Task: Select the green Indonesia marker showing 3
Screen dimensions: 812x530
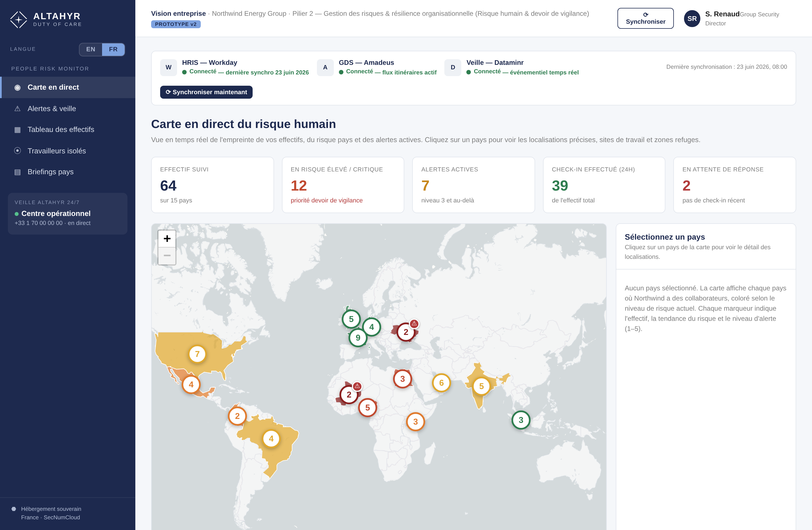Action: click(x=521, y=420)
